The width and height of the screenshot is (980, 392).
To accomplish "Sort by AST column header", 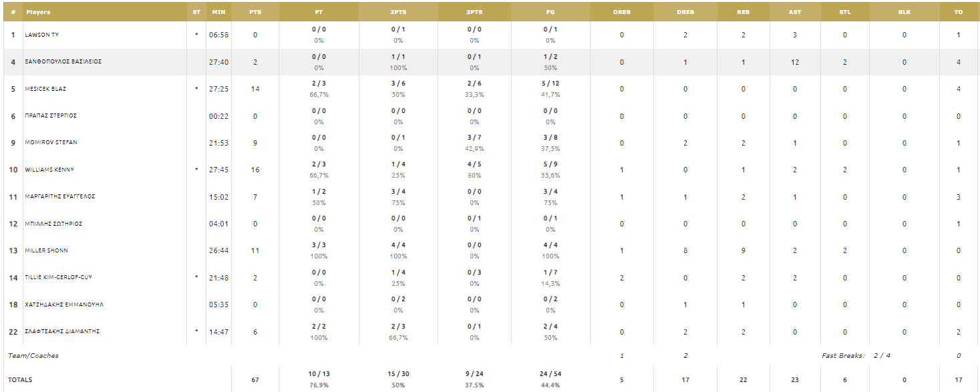I will click(794, 12).
